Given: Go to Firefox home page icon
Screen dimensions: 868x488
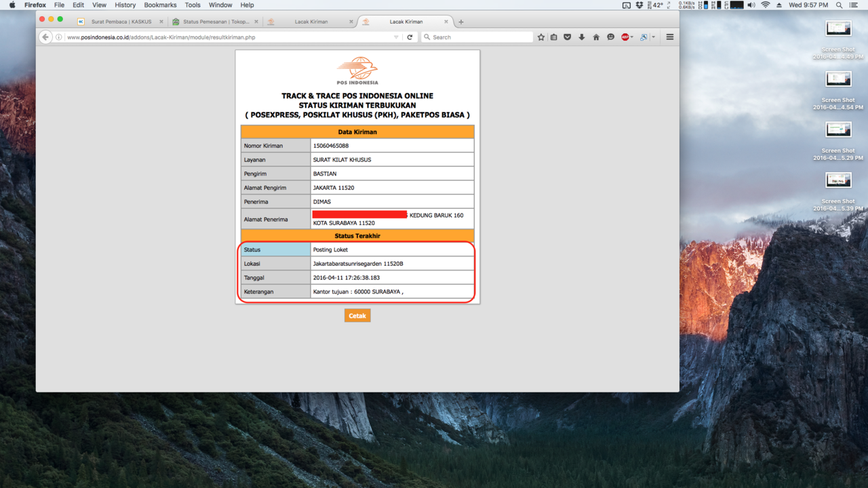Looking at the screenshot, I should click(x=596, y=37).
